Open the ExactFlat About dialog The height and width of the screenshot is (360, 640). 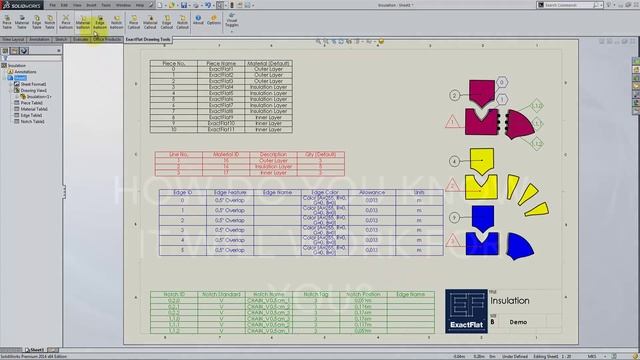point(198,20)
